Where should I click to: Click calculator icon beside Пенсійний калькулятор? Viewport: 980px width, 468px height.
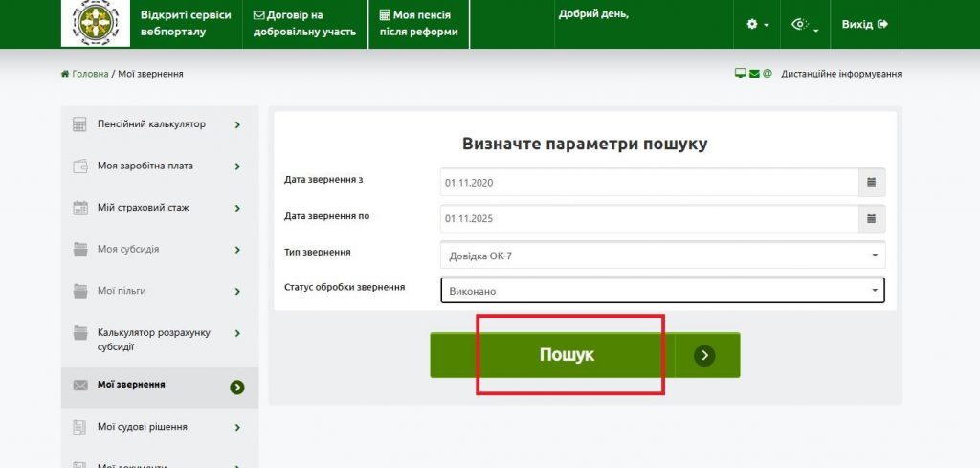coord(79,124)
